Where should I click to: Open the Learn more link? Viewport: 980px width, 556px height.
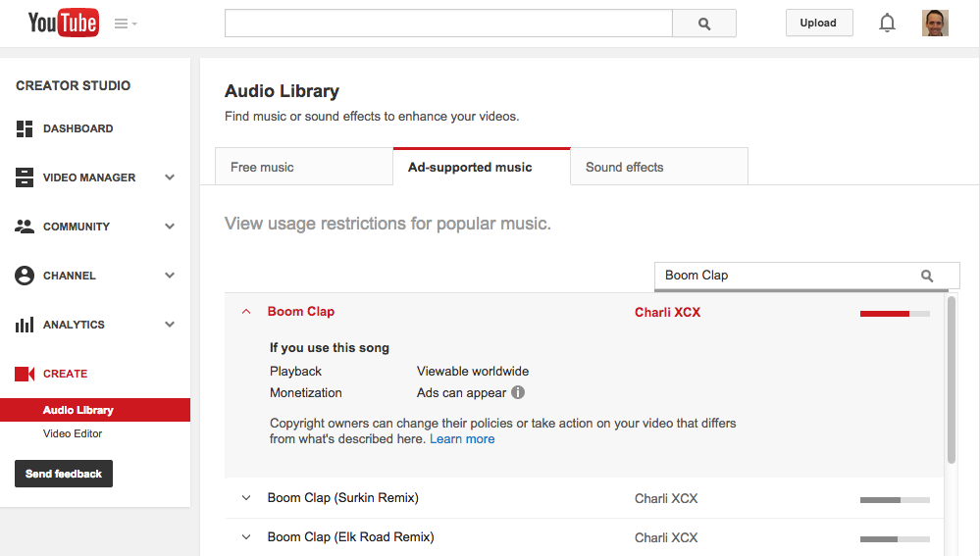coord(462,439)
